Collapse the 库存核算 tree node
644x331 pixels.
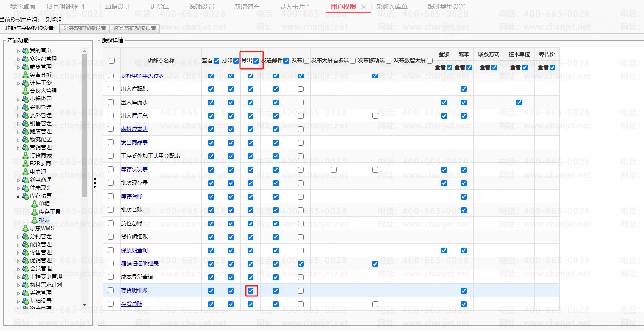pos(18,196)
